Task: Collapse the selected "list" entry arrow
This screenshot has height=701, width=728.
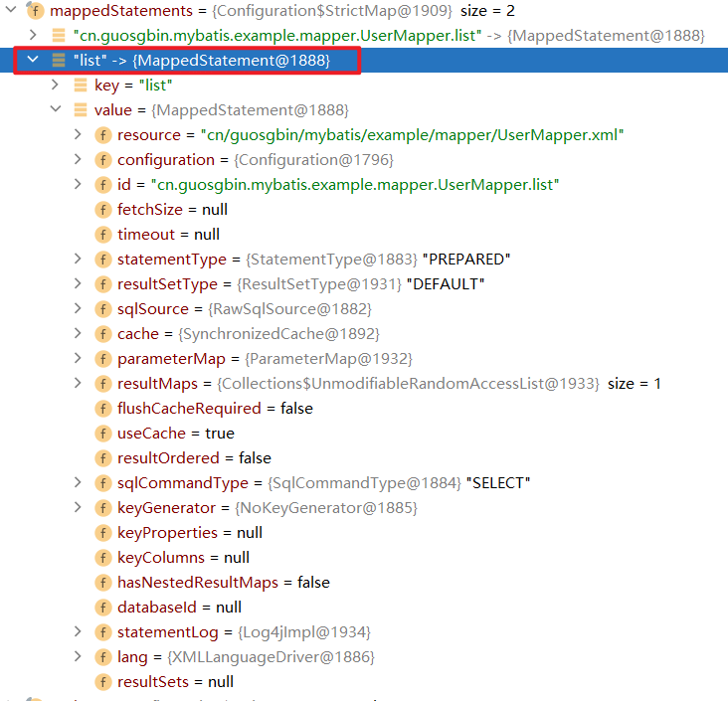Action: click(x=33, y=61)
